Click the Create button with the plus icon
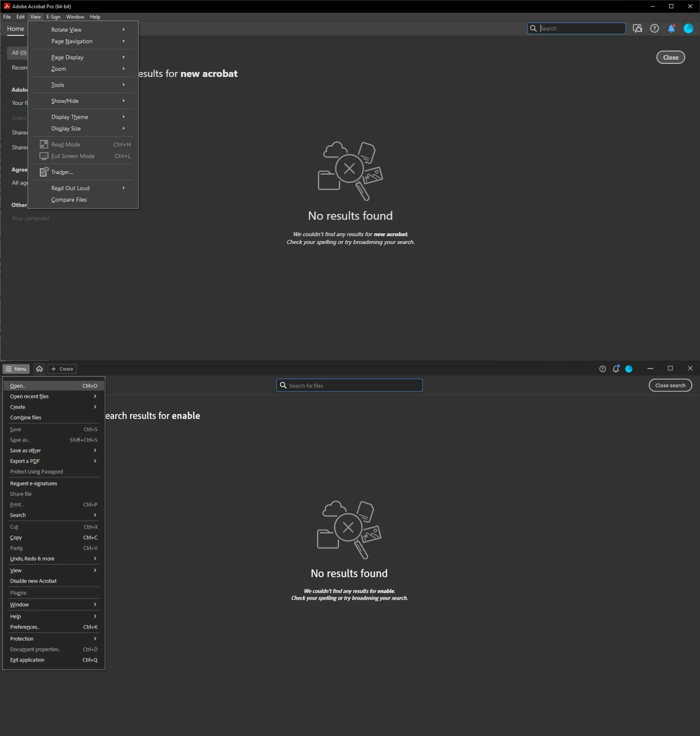The image size is (700, 736). [x=62, y=369]
